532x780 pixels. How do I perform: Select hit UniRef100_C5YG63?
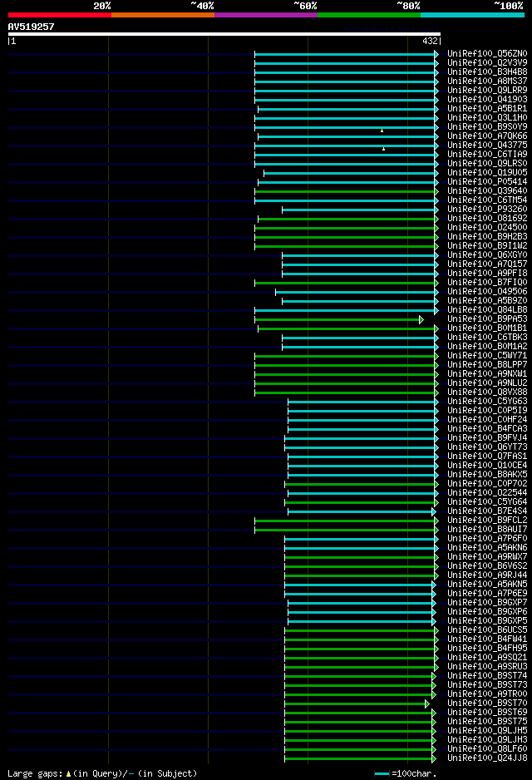point(487,402)
